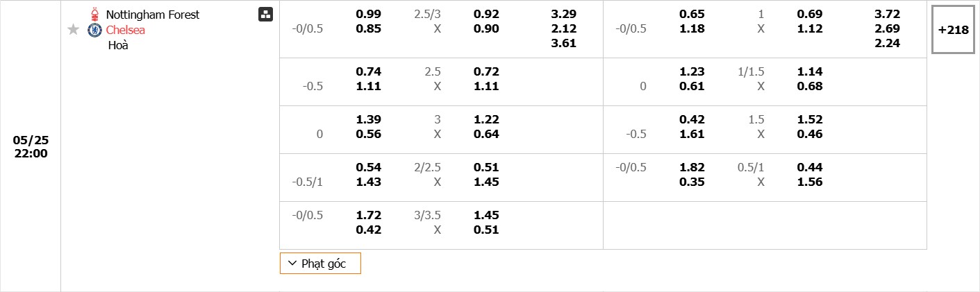Click the favorite star icon

click(x=74, y=30)
